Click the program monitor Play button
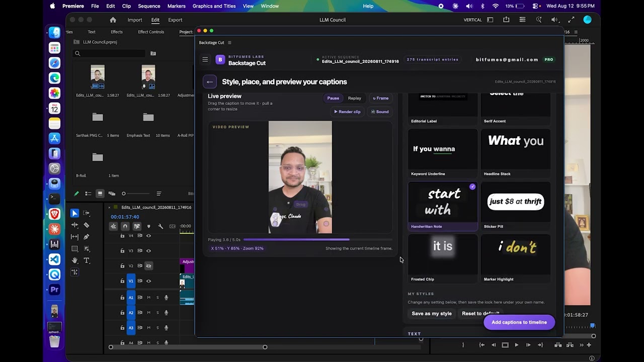The height and width of the screenshot is (362, 644). point(517,345)
